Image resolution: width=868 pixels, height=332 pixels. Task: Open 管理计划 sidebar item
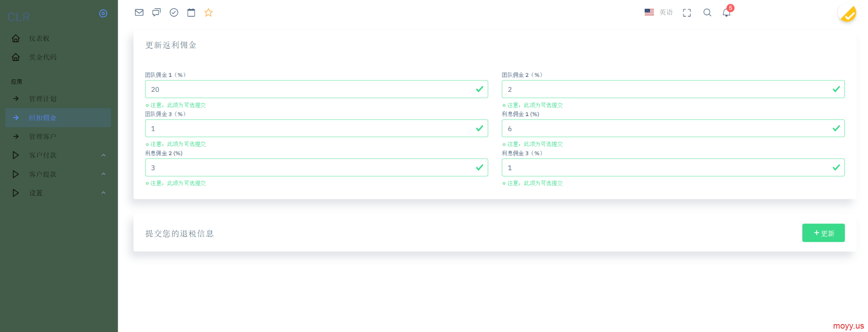click(x=58, y=99)
